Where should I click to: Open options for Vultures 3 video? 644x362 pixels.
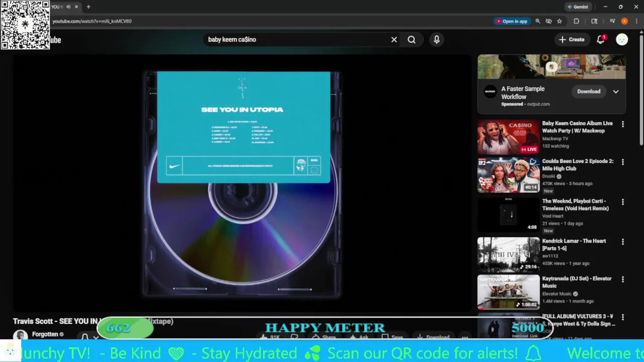click(623, 317)
